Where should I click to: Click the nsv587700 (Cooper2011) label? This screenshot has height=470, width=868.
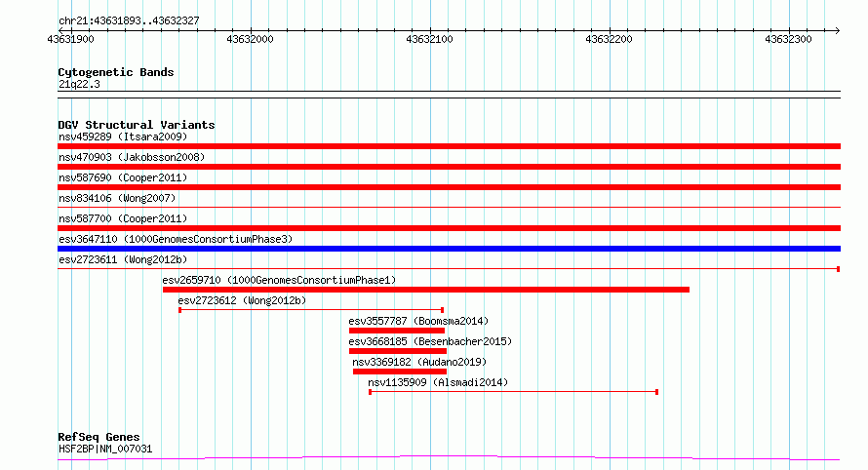tap(123, 218)
